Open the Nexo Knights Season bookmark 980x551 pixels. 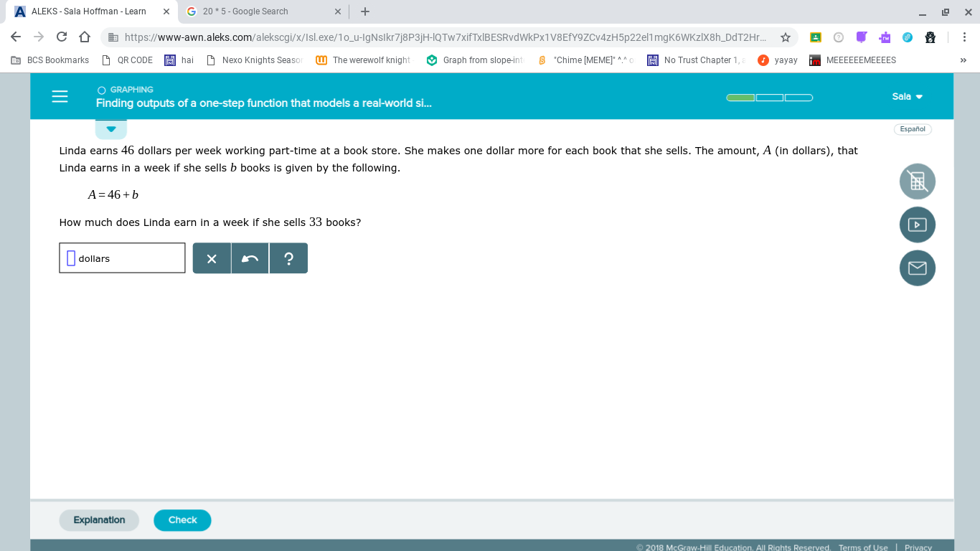(255, 60)
